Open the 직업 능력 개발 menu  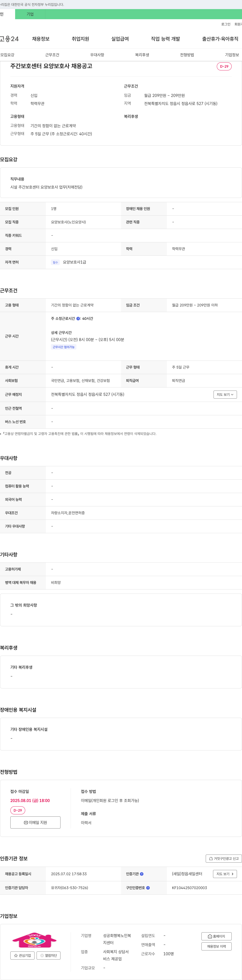click(165, 39)
